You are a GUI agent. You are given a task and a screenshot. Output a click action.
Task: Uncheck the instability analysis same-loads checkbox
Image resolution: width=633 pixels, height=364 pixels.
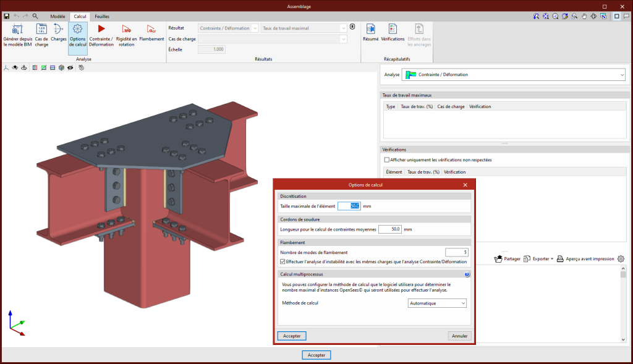pos(283,261)
